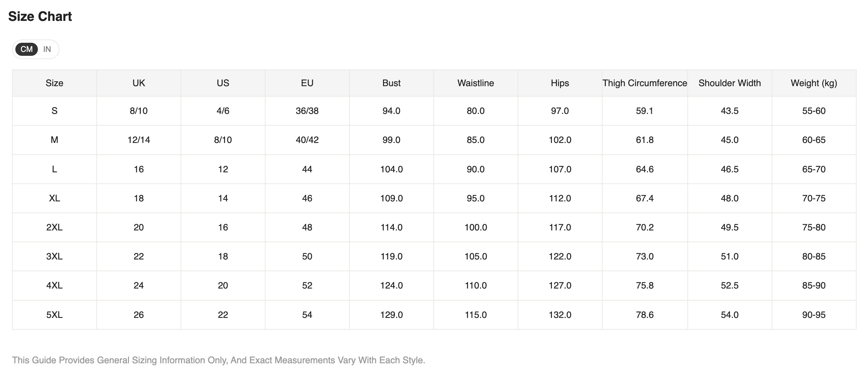Image resolution: width=868 pixels, height=376 pixels.
Task: Click the EU 36/38 cell
Action: pos(307,111)
